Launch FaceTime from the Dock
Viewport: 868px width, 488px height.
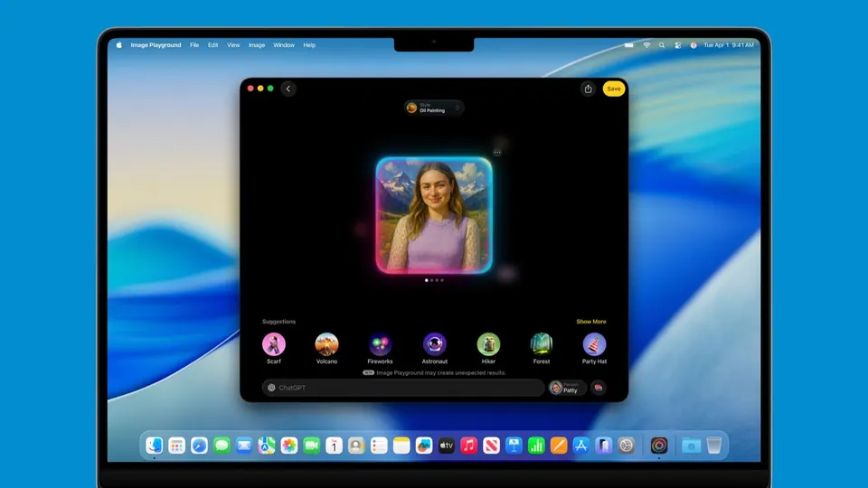[x=312, y=446]
